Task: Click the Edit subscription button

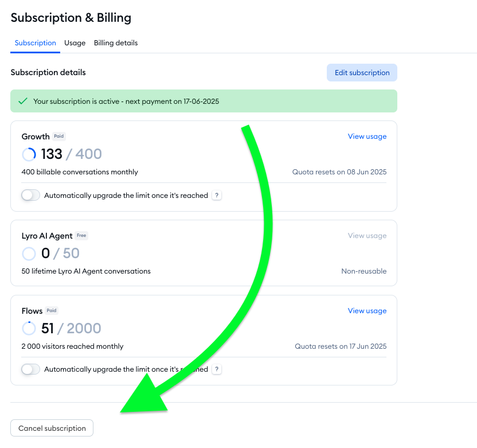Action: 362,72
